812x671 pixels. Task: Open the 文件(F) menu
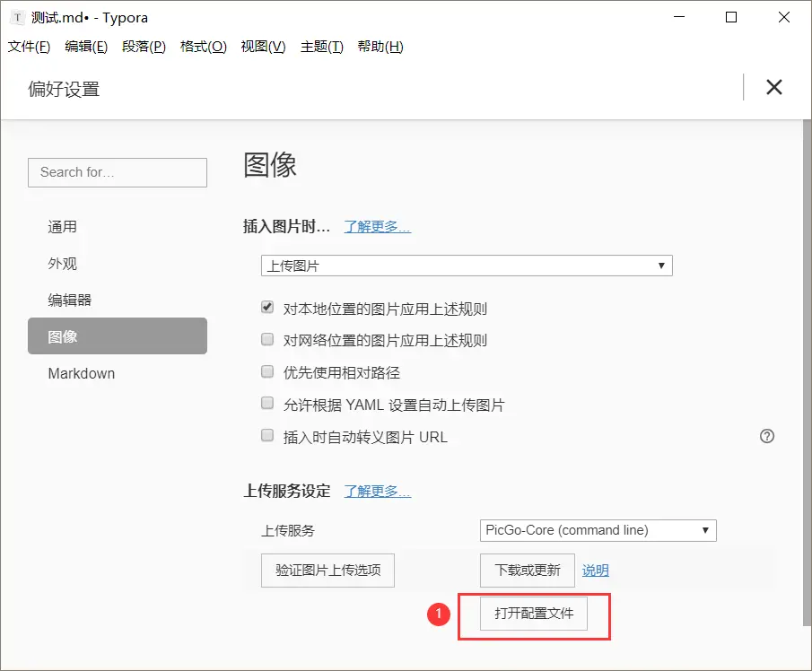click(29, 47)
